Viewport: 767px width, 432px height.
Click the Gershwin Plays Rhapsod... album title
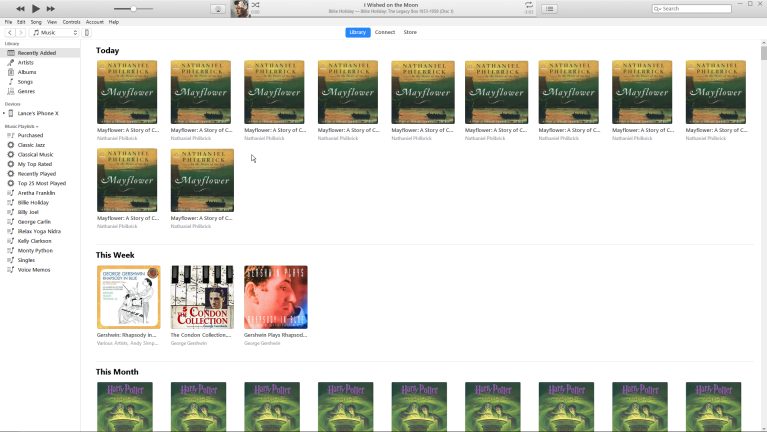[x=275, y=335]
